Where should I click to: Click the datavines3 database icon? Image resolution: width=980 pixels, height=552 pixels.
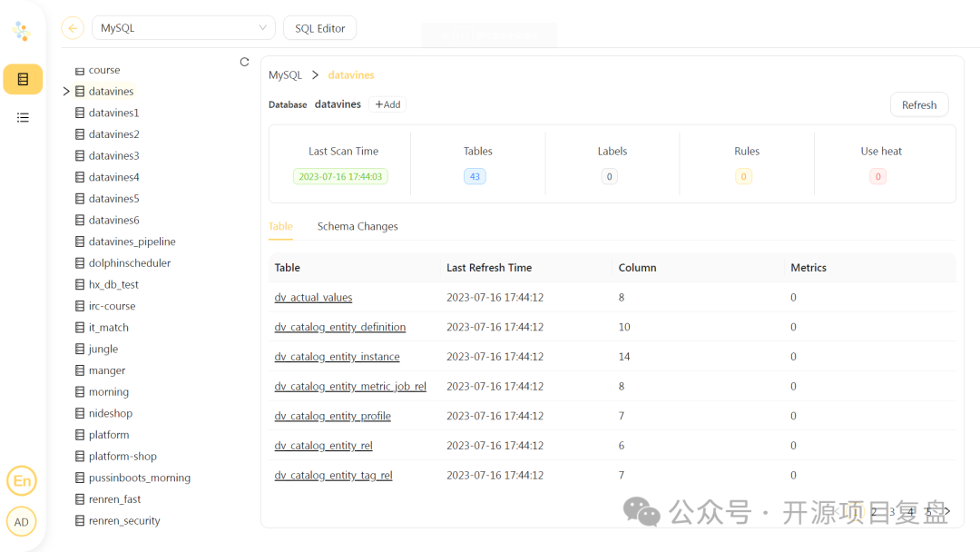80,155
